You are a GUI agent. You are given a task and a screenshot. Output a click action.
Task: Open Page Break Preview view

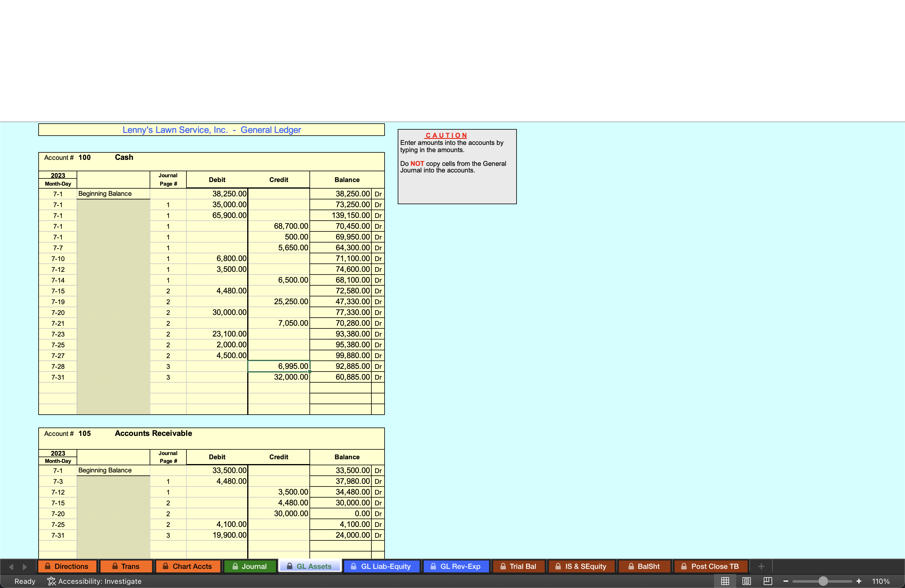768,581
